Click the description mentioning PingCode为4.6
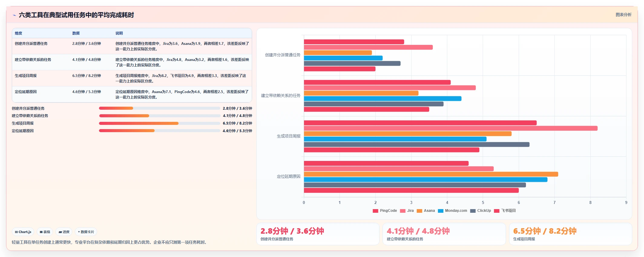This screenshot has height=257, width=644. point(182,95)
